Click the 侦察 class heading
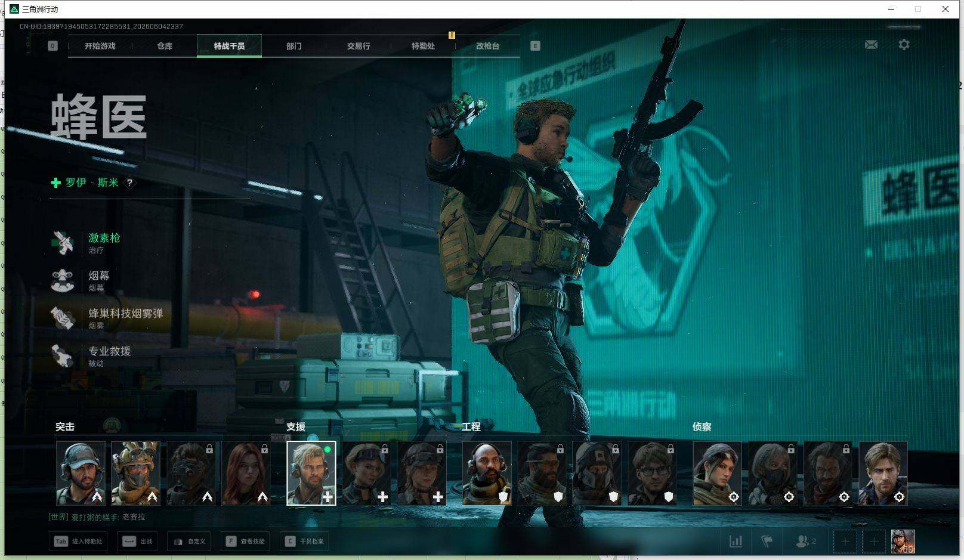The image size is (964, 560). pyautogui.click(x=702, y=427)
